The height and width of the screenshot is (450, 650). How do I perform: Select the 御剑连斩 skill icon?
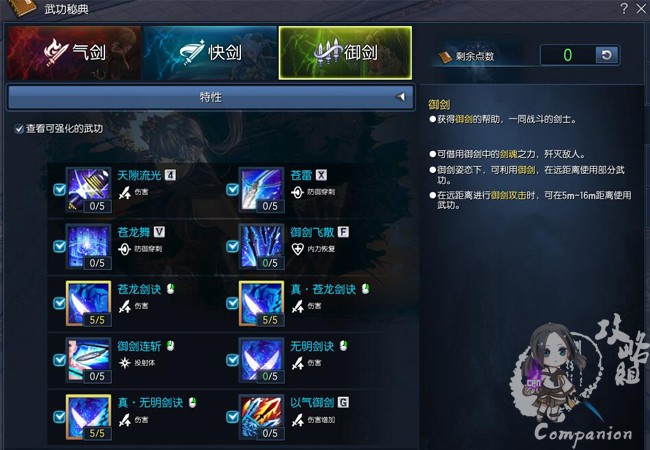89,360
